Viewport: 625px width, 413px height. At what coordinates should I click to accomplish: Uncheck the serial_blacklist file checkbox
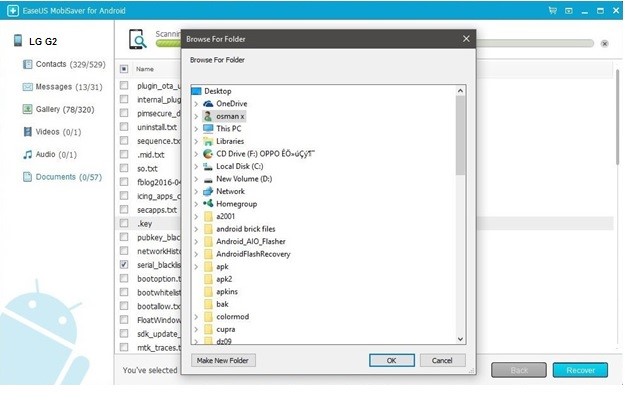coord(124,265)
